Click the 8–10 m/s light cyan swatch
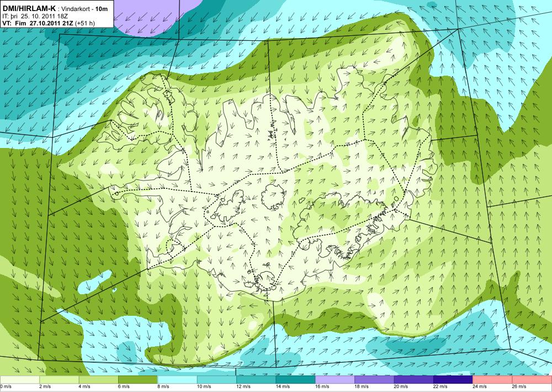Screen dimensions: 552x392 tap(177, 380)
